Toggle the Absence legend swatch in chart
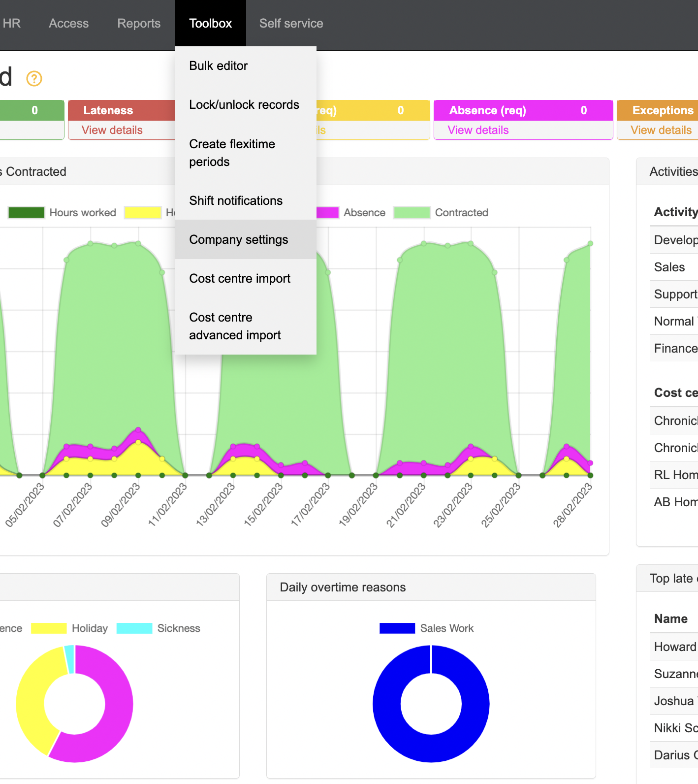698x784 pixels. [x=327, y=213]
